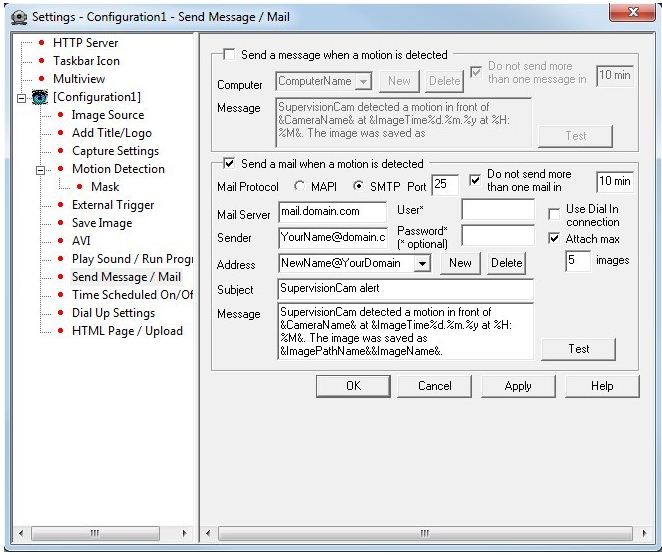Click the right panel scroll left arrow

[208, 533]
